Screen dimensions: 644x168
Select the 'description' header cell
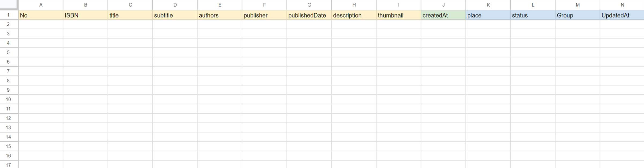(x=354, y=15)
